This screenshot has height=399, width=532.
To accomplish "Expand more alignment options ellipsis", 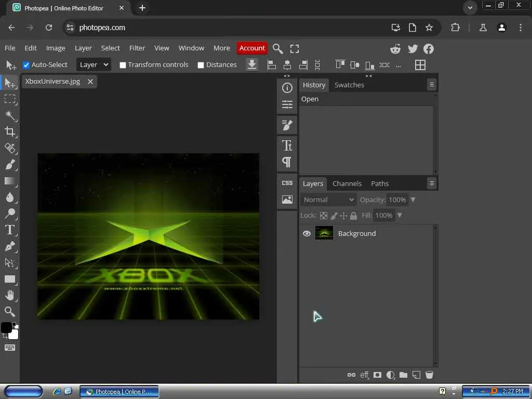I will (398, 65).
